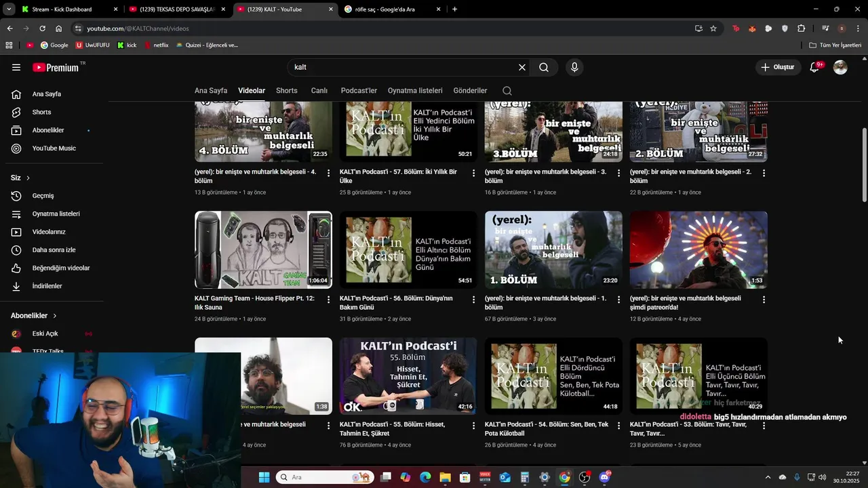Click YouTube search input field
The height and width of the screenshot is (488, 868).
(x=403, y=67)
